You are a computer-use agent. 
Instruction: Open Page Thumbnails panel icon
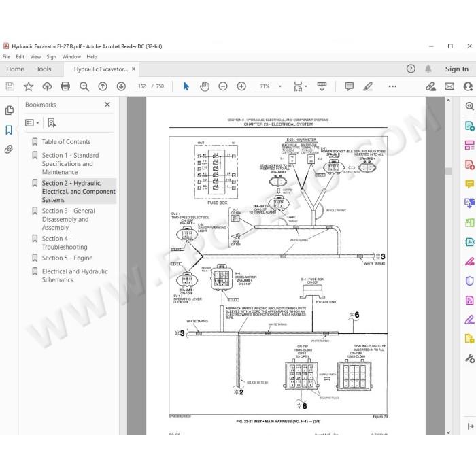(9, 110)
